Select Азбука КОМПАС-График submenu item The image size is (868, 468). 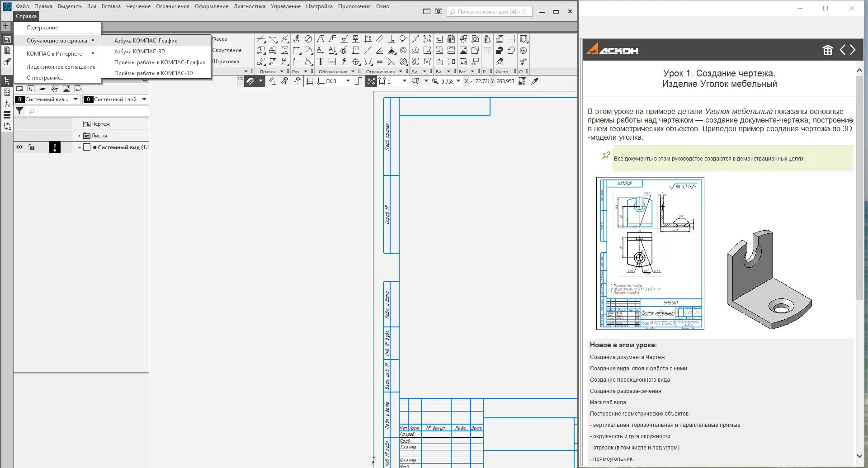click(156, 40)
